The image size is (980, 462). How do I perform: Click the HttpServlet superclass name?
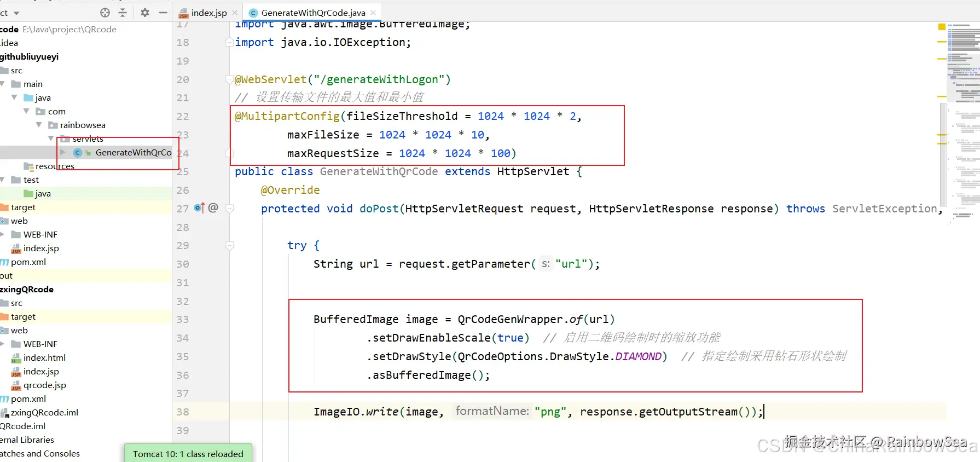[x=533, y=171]
